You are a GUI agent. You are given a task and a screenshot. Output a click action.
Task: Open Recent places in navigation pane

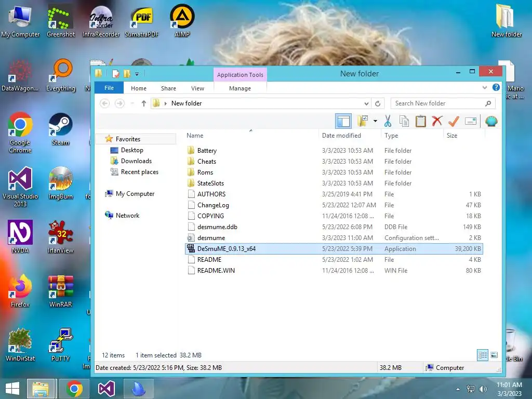(139, 171)
